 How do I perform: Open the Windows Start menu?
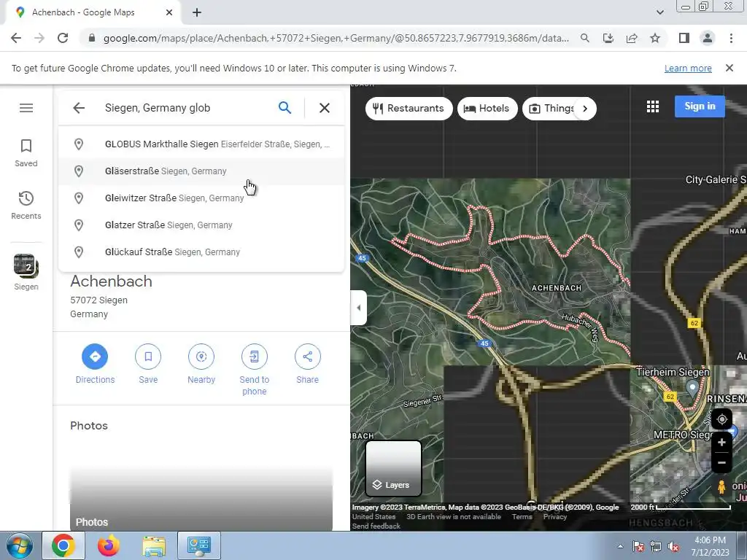click(x=20, y=545)
